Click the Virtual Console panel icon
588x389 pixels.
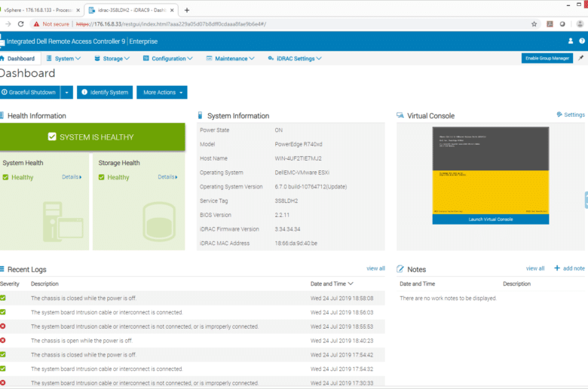400,115
